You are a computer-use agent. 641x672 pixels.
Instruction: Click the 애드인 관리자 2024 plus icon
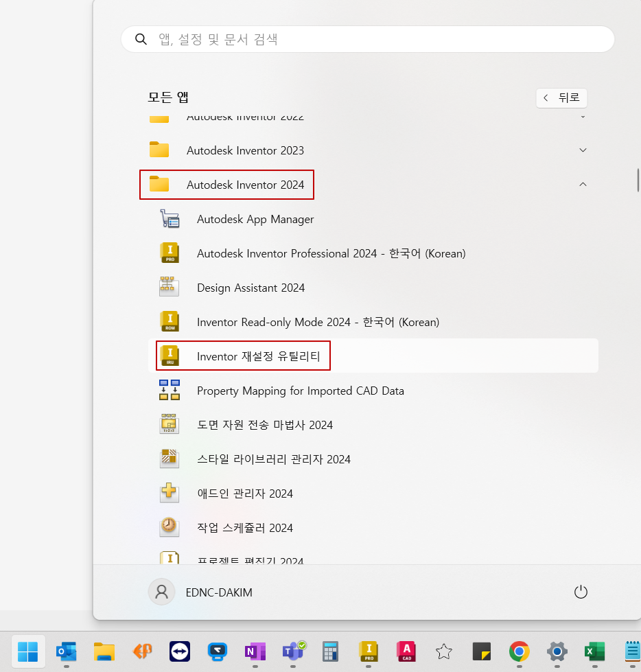[x=170, y=493]
